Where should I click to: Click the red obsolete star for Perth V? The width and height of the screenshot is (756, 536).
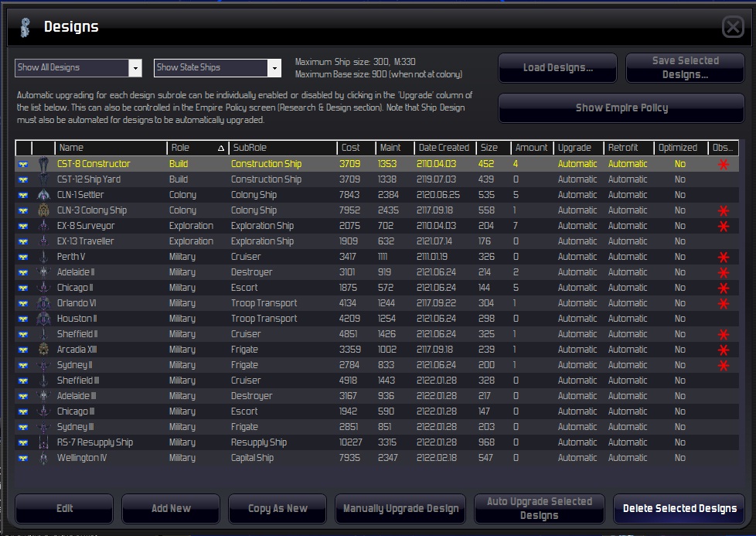[724, 257]
